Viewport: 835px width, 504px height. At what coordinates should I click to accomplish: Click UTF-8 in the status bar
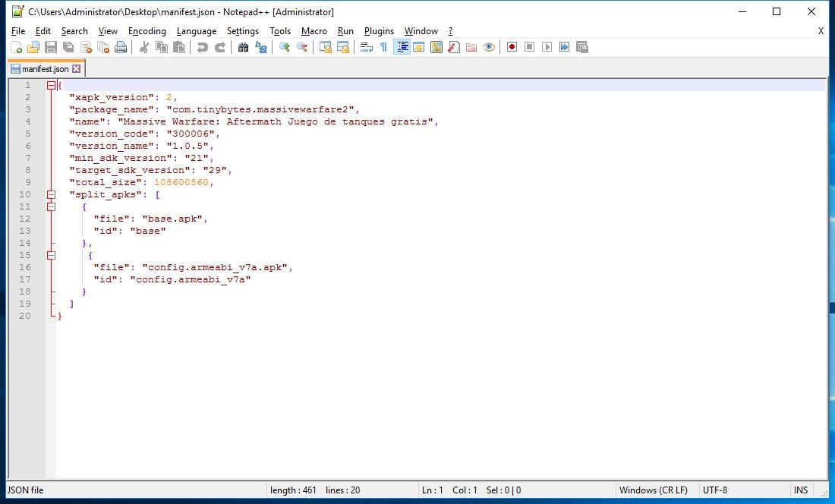714,490
